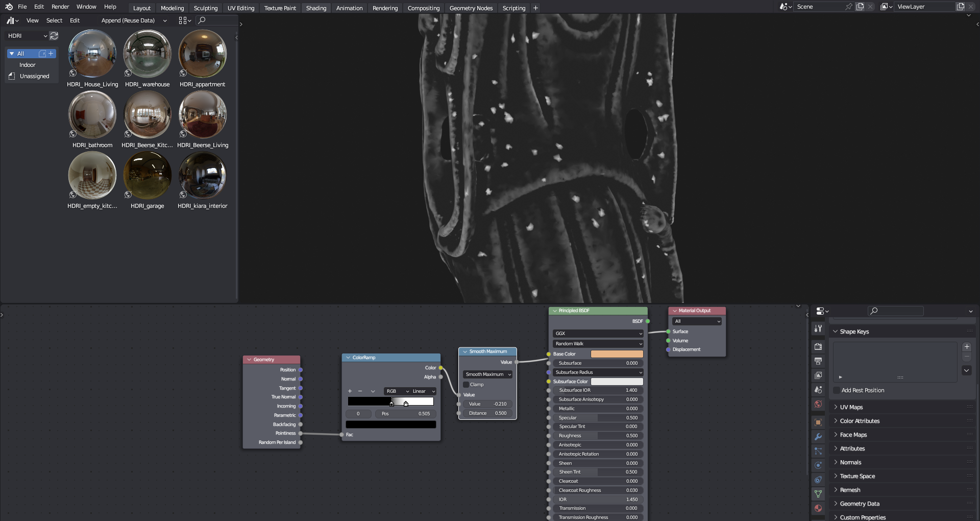Open the shape key specials menu arrow
This screenshot has height=521, width=980.
pyautogui.click(x=967, y=370)
